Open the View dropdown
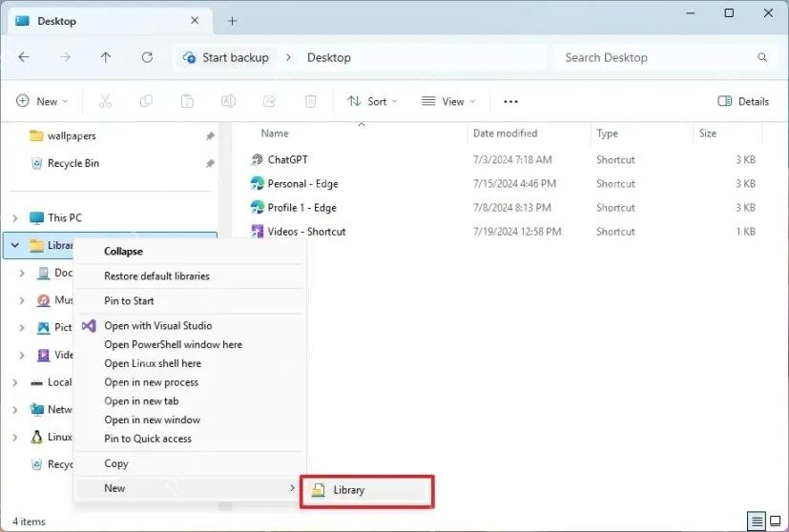 (x=448, y=102)
